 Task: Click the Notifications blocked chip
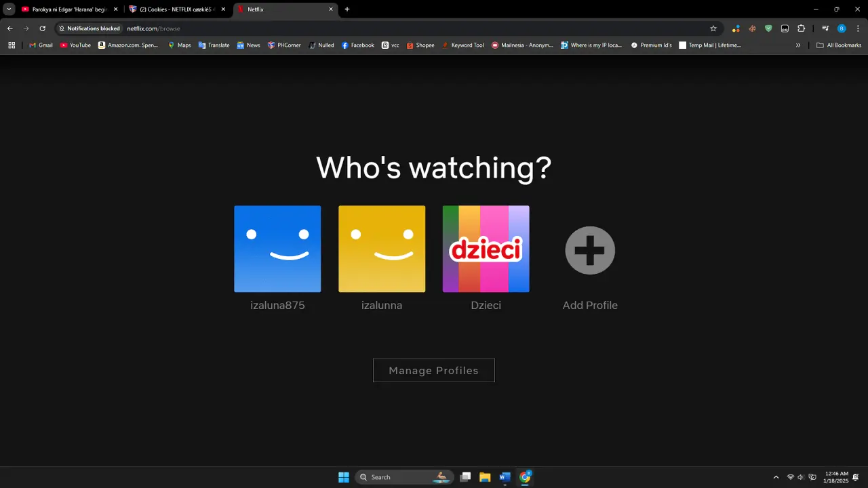(89, 28)
